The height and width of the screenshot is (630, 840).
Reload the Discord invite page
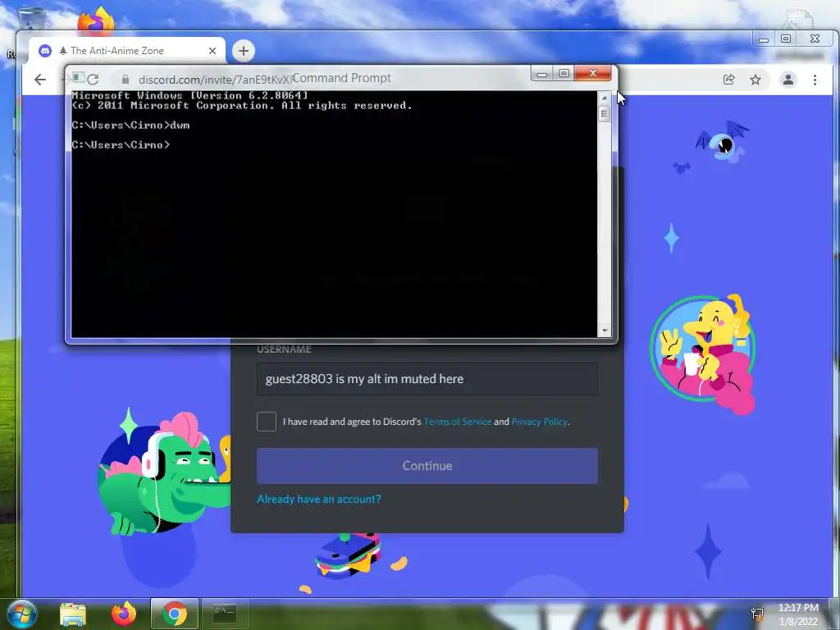pyautogui.click(x=93, y=80)
